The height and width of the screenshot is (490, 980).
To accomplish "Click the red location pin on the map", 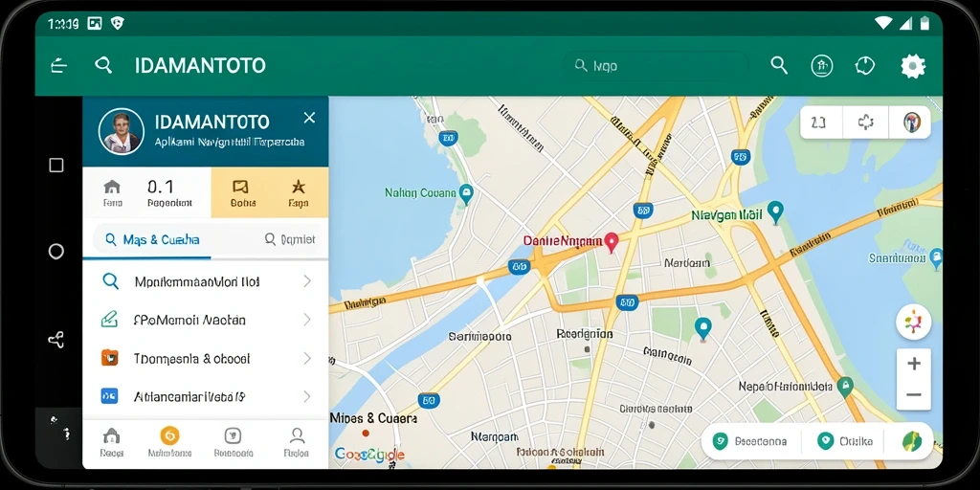I will click(612, 242).
